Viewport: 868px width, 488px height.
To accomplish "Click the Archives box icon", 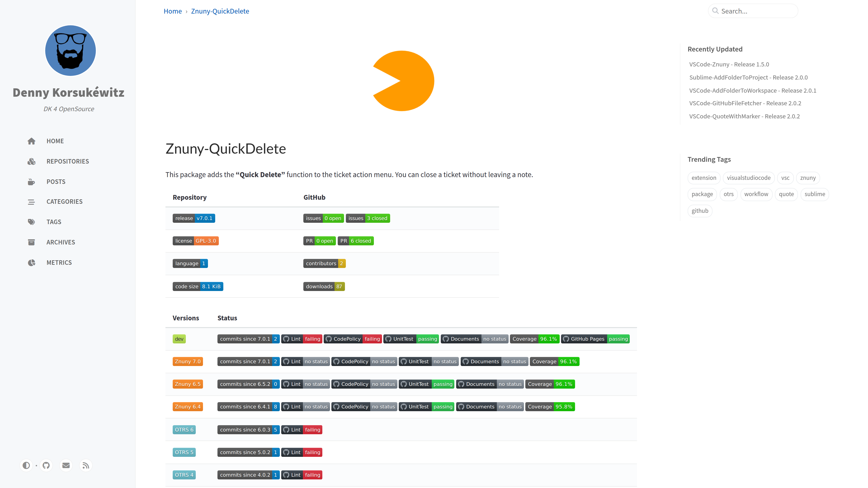I will (x=31, y=242).
